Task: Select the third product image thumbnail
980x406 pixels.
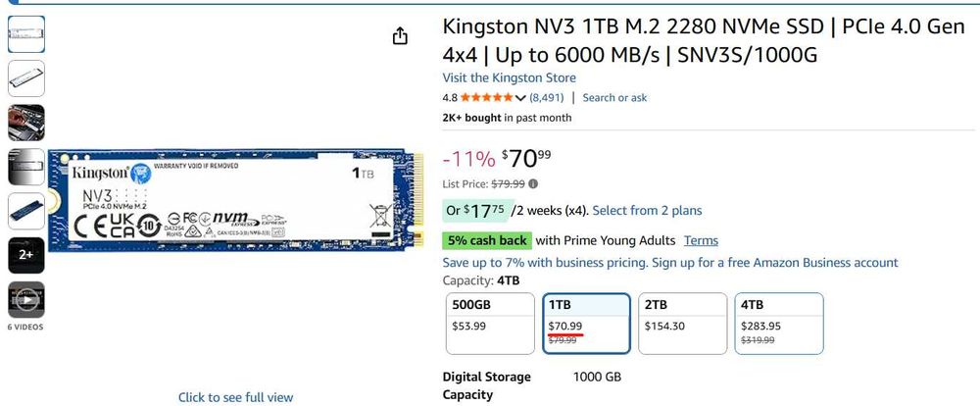Action: tap(26, 123)
